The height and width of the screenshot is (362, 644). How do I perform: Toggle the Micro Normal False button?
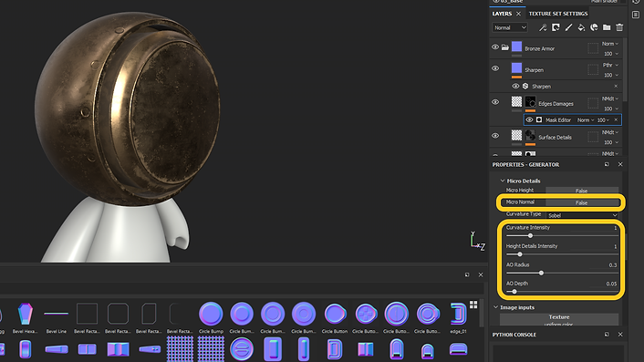(x=582, y=202)
